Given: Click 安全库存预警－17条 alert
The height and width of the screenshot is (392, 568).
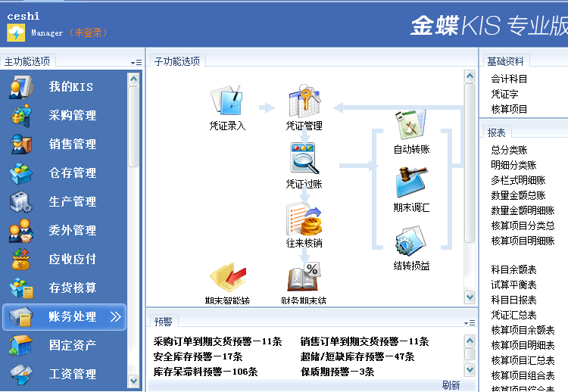Looking at the screenshot, I should [198, 357].
